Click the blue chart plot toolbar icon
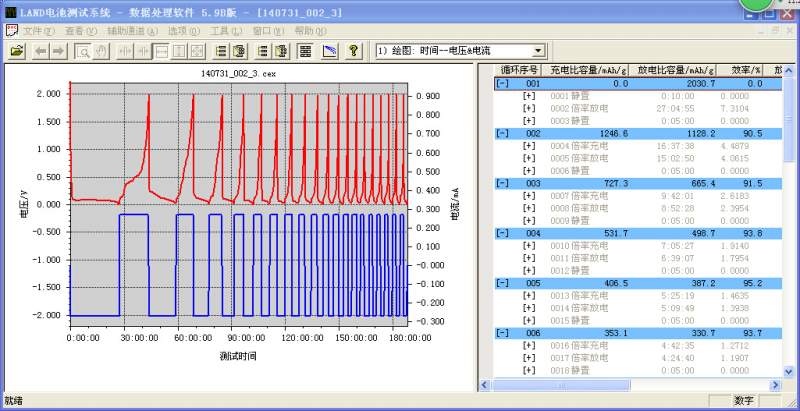 (x=330, y=51)
